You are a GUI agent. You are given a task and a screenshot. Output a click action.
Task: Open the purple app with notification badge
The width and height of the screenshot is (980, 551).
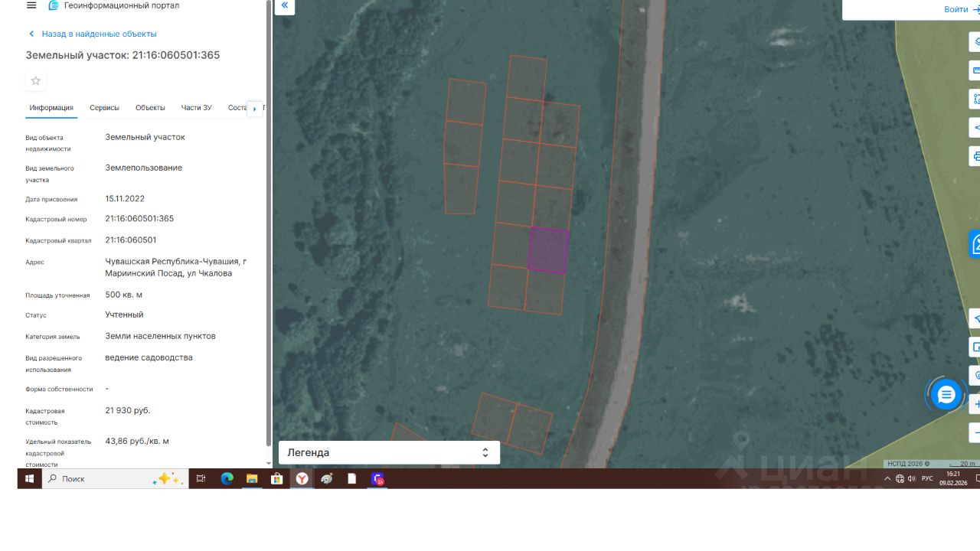pyautogui.click(x=377, y=478)
